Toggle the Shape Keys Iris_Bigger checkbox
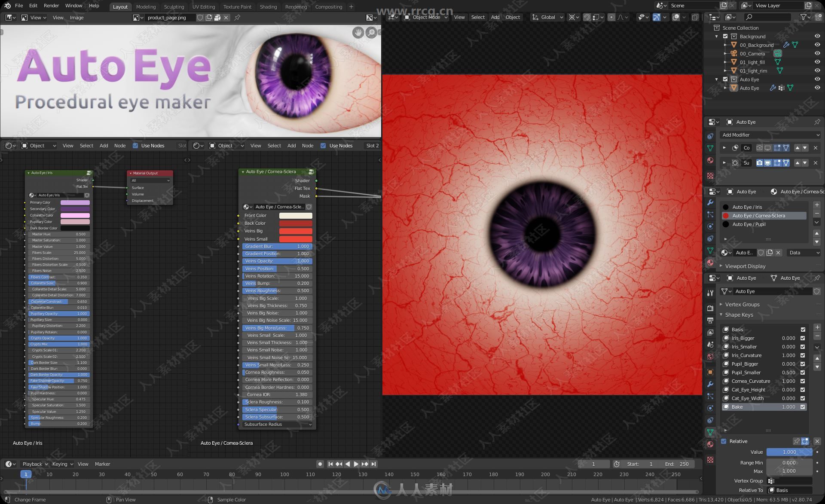This screenshot has width=825, height=504. tap(803, 338)
